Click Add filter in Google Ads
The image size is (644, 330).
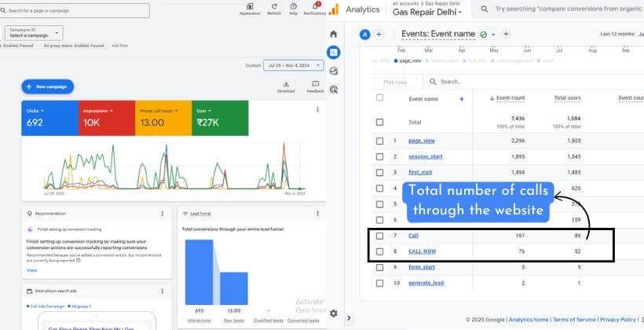click(x=119, y=46)
